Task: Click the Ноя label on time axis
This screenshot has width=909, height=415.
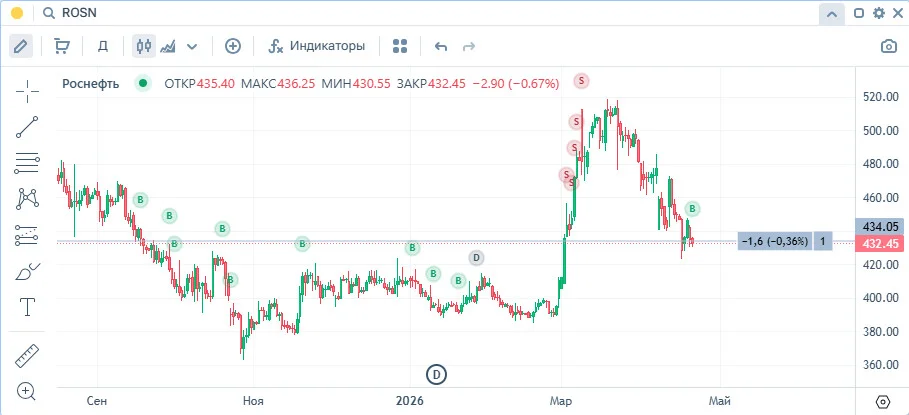Action: coord(253,401)
